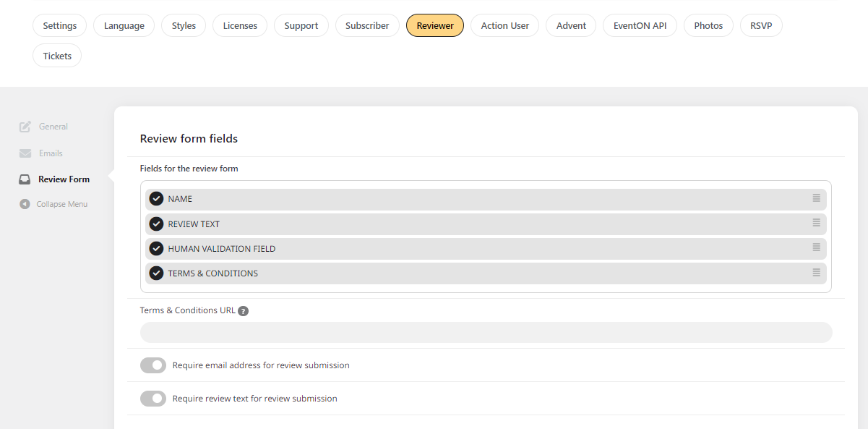Switch to the Subscriber tab

367,25
